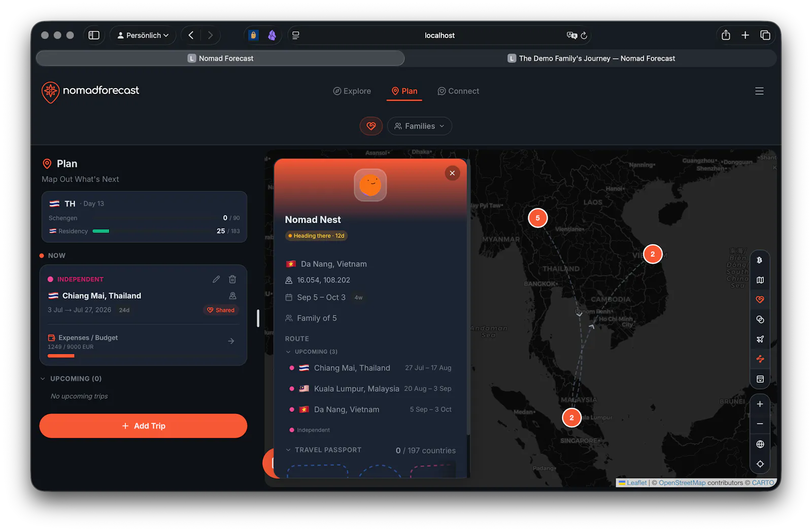812x532 pixels.
Task: Collapse the UPCOMING (3) route list
Action: coord(312,352)
